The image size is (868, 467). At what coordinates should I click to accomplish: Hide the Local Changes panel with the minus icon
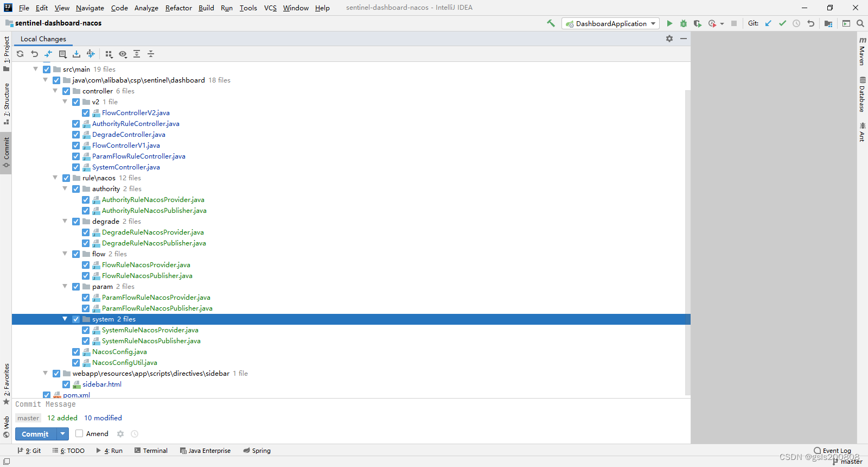pos(684,39)
